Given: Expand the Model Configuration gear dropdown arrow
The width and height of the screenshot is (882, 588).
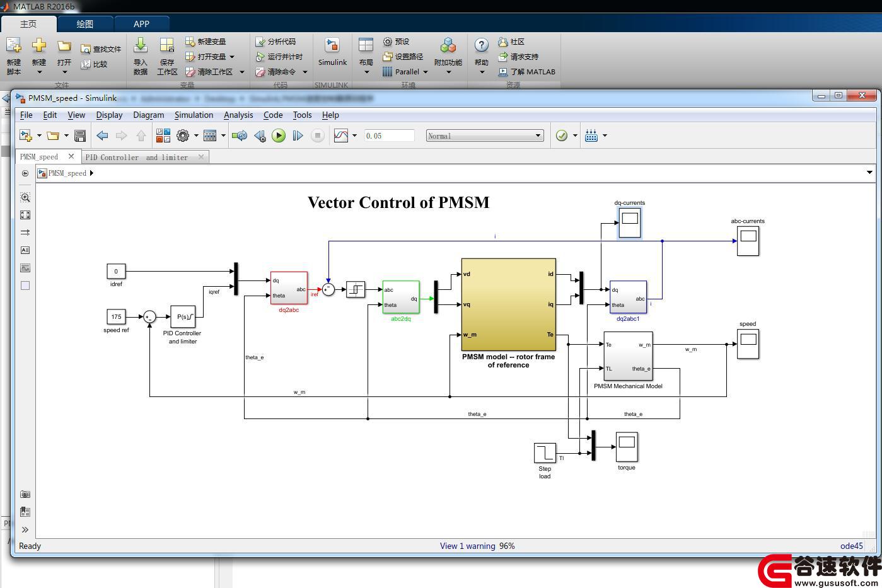Looking at the screenshot, I should (x=196, y=135).
